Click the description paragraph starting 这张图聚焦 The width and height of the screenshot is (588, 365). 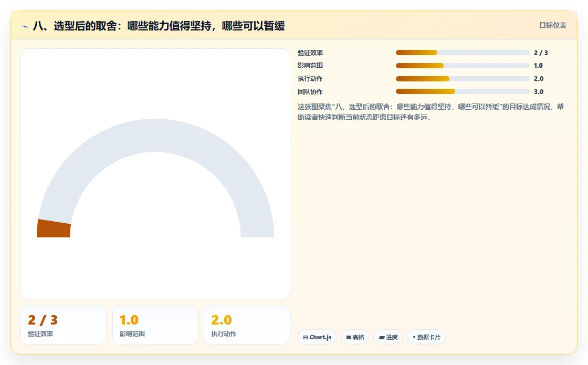tap(430, 112)
